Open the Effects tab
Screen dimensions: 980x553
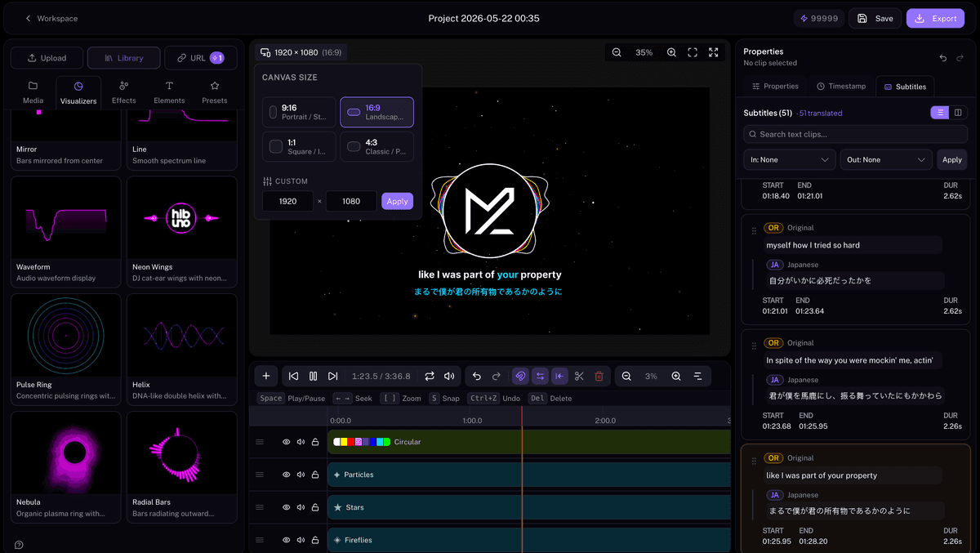click(124, 92)
